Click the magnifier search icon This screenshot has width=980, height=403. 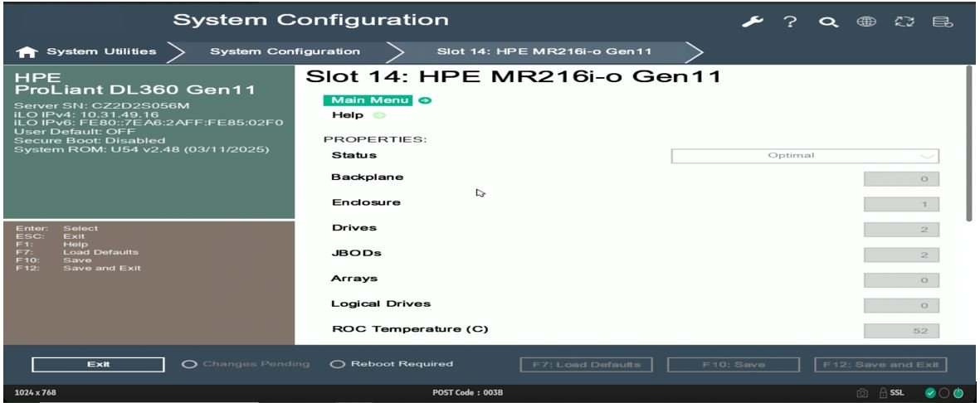coord(828,22)
